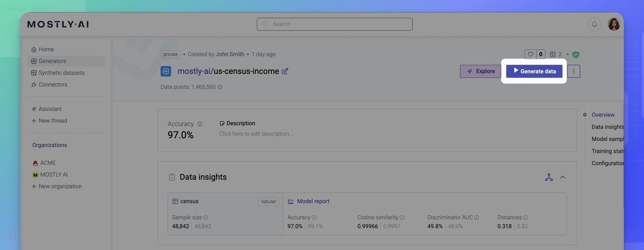Click the 0.99966 cosine similarity value
Screen dimensions: 644x250
(x=368, y=227)
